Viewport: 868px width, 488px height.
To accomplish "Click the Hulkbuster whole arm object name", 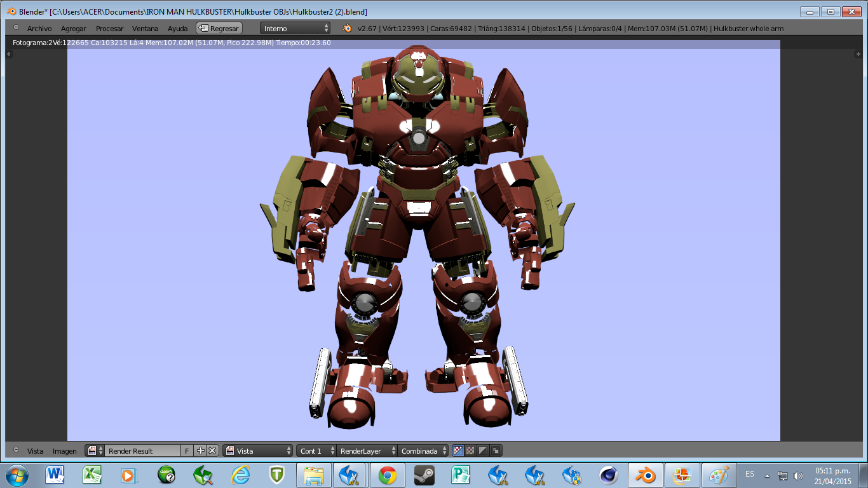I will coord(749,29).
